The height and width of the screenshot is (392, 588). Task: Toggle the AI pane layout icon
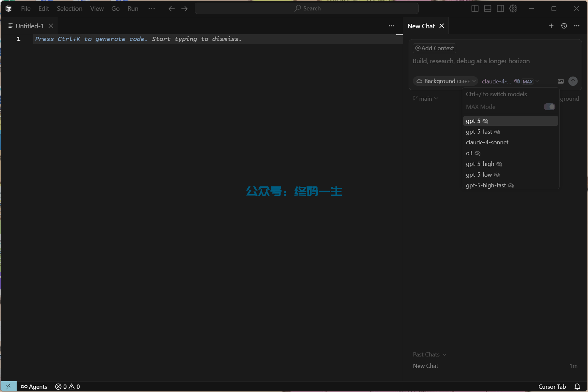500,9
